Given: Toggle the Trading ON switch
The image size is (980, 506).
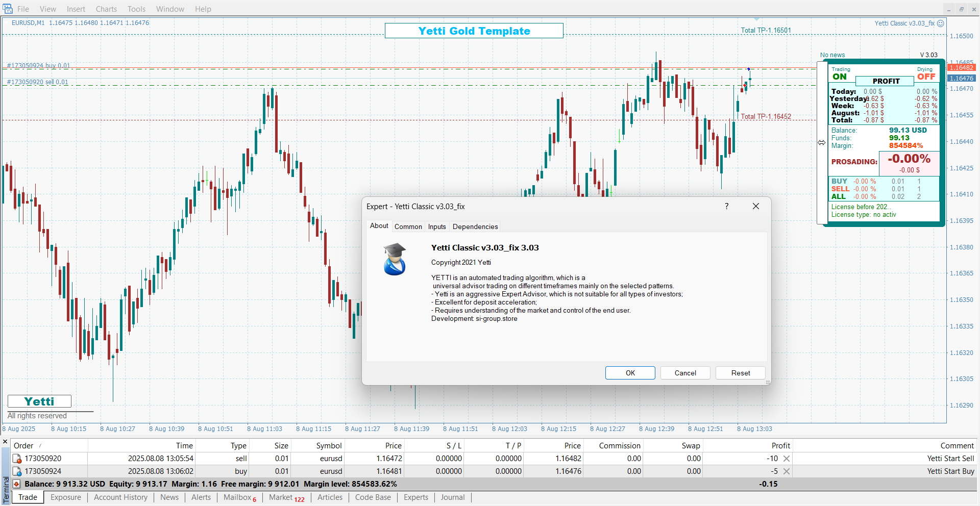Looking at the screenshot, I should click(840, 77).
